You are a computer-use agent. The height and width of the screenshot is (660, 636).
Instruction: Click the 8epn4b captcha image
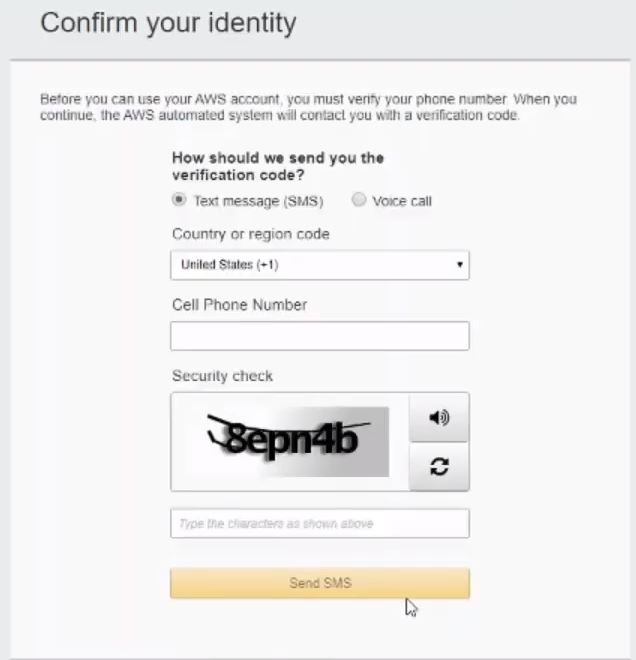(x=298, y=440)
